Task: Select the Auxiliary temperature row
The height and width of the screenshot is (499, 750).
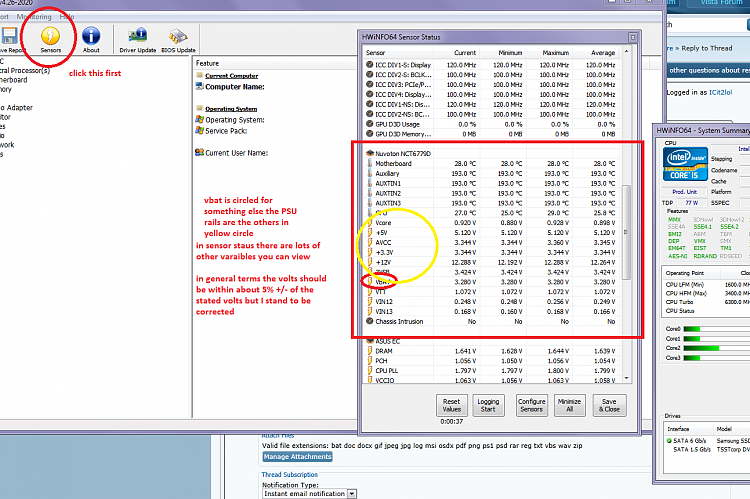Action: coord(493,174)
